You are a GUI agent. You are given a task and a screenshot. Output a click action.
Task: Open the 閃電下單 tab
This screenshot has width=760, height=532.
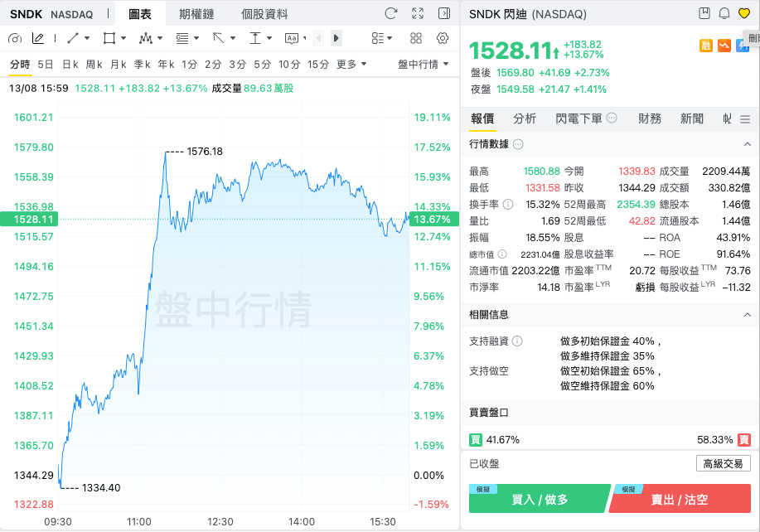coord(578,118)
